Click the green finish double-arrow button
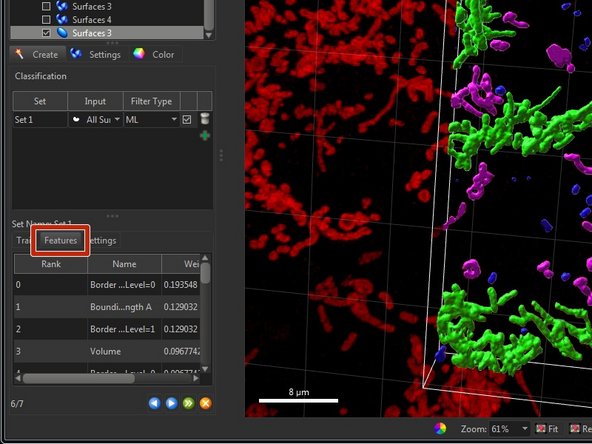 (x=188, y=403)
